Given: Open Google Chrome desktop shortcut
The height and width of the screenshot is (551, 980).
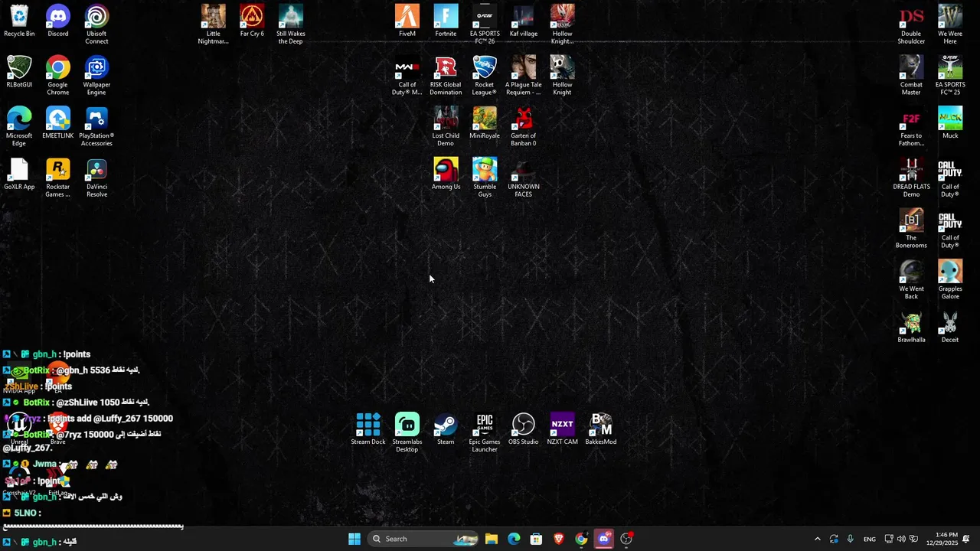Looking at the screenshot, I should [x=58, y=75].
